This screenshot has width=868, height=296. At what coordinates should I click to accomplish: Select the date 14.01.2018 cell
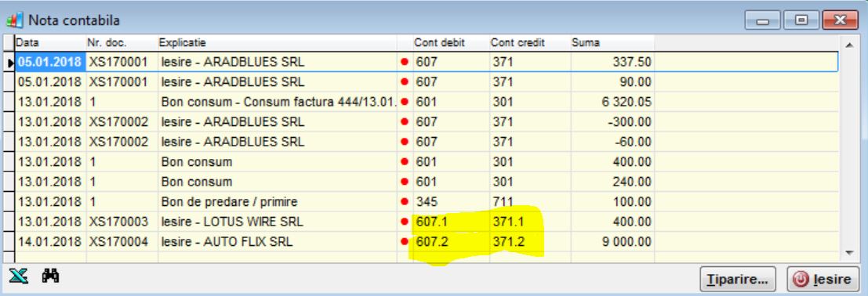pyautogui.click(x=49, y=242)
